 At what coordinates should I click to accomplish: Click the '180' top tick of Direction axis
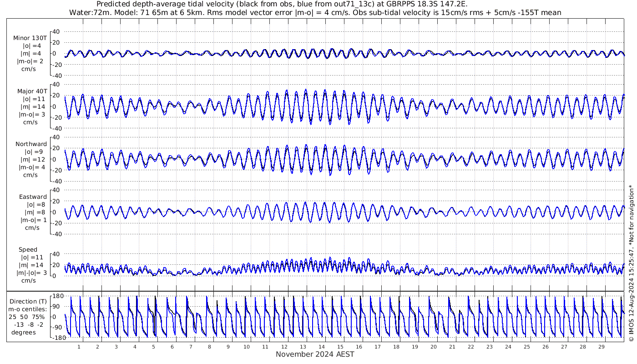(x=57, y=296)
